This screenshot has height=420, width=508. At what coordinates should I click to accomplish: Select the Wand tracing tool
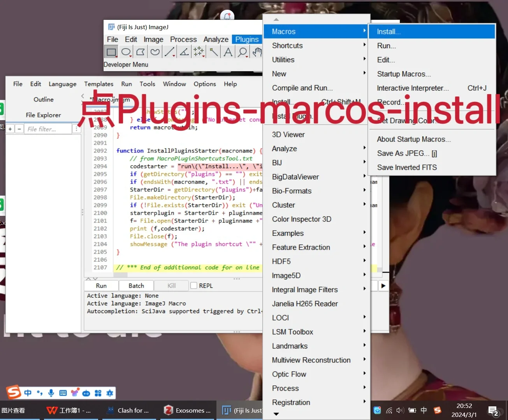tap(213, 52)
